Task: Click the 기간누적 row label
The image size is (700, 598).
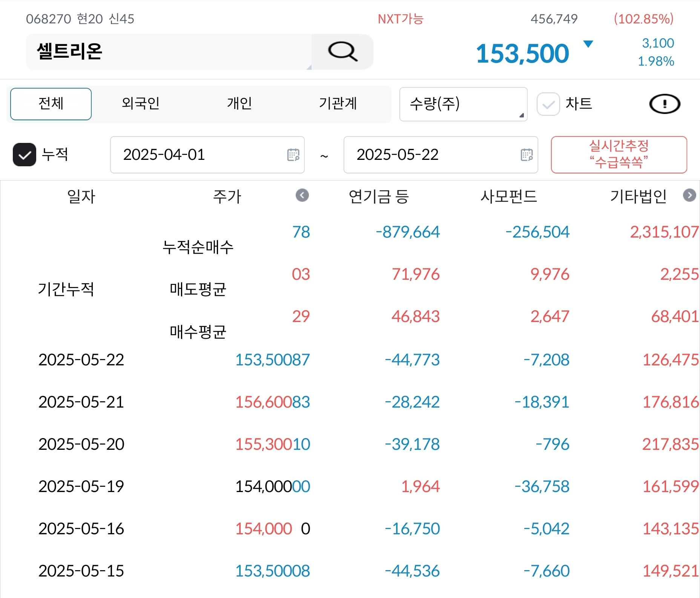Action: [x=66, y=289]
